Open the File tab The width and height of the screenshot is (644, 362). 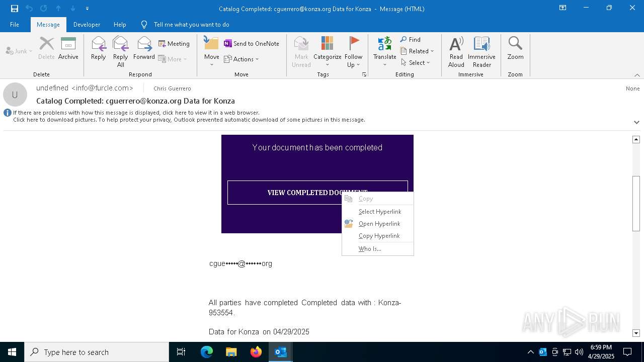tap(15, 25)
